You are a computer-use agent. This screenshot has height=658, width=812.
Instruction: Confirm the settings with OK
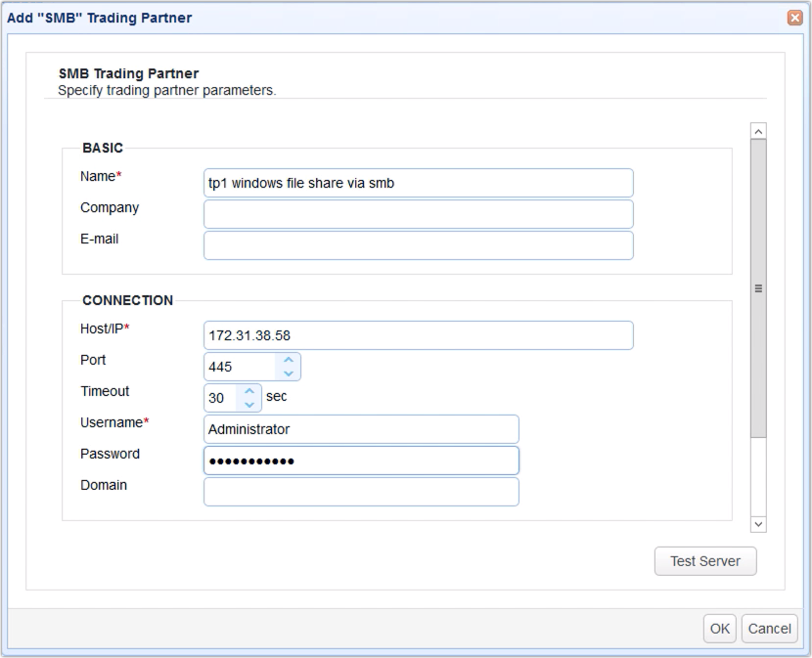click(x=719, y=629)
